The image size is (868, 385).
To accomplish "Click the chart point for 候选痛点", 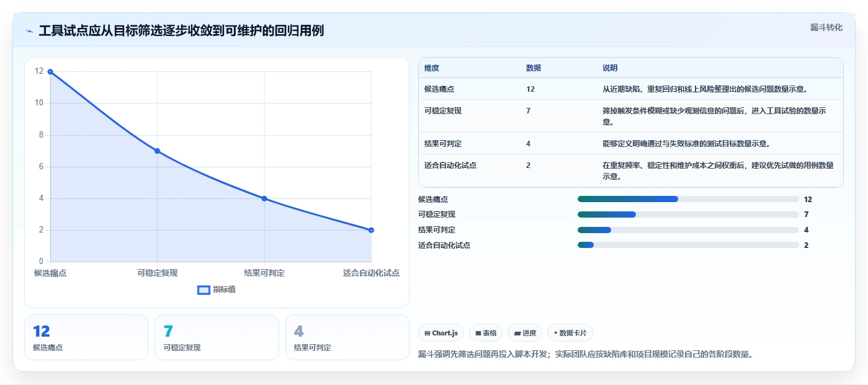I will click(x=50, y=71).
